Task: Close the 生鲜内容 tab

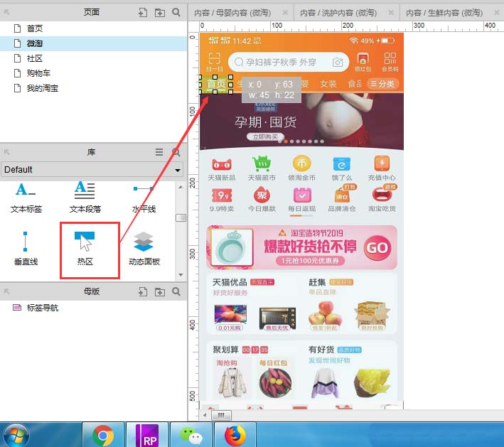Action: point(497,13)
